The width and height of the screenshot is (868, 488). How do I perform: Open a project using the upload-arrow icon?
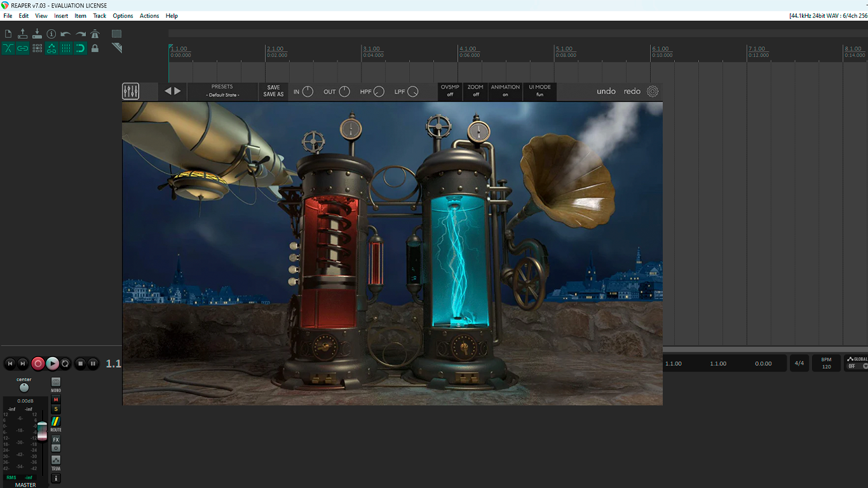coord(23,34)
